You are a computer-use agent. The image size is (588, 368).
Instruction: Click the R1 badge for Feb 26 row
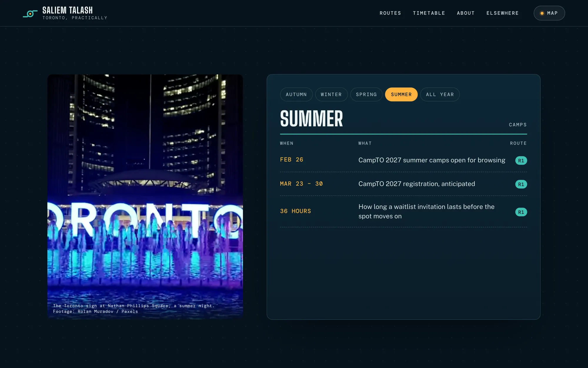click(521, 160)
